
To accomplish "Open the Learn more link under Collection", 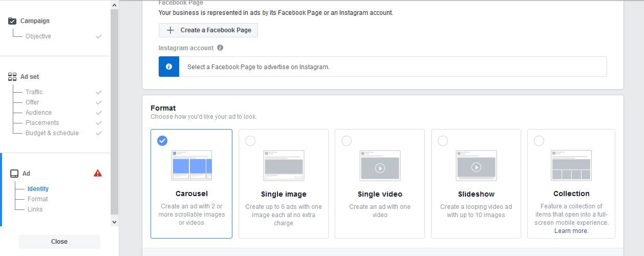I will tap(571, 231).
